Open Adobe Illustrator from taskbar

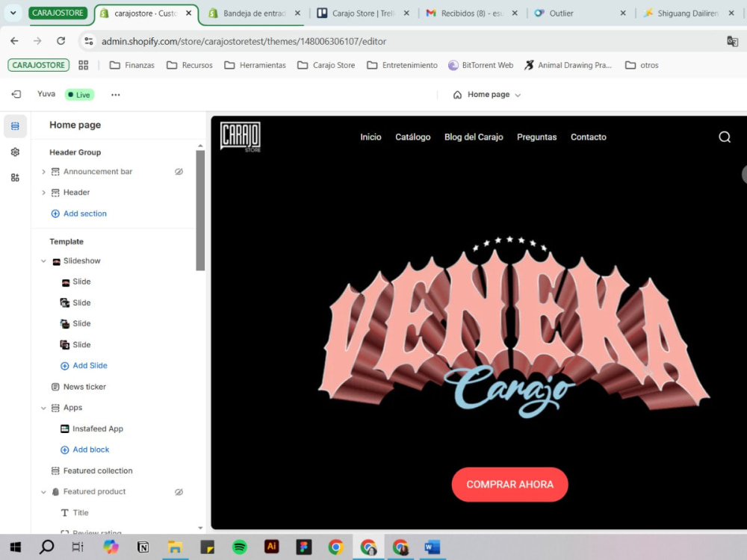pyautogui.click(x=272, y=547)
